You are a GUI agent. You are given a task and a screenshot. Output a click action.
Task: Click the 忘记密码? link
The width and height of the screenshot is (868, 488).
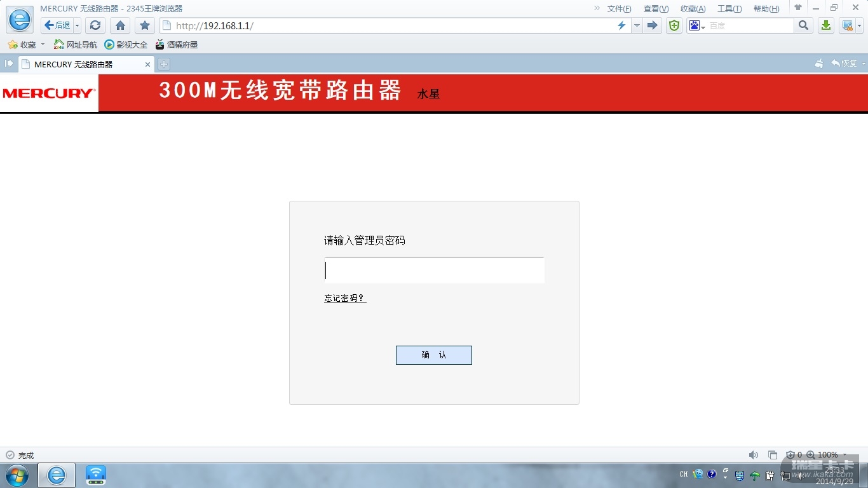coord(345,298)
